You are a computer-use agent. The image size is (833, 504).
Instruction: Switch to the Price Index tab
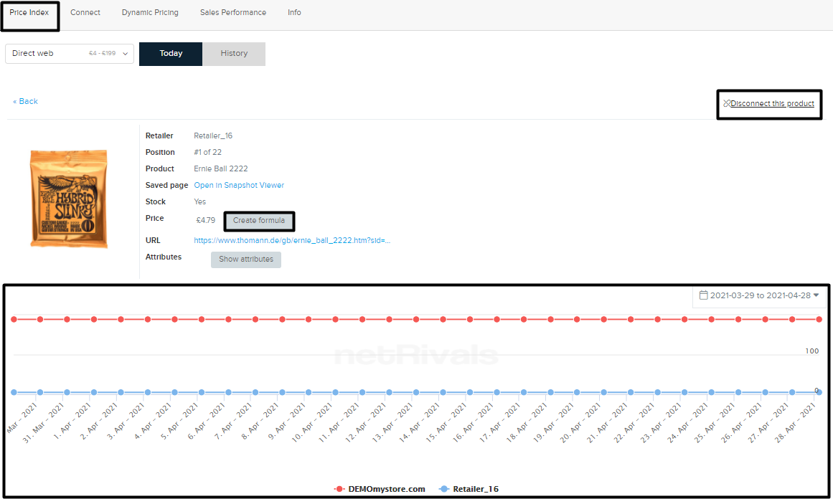point(29,13)
